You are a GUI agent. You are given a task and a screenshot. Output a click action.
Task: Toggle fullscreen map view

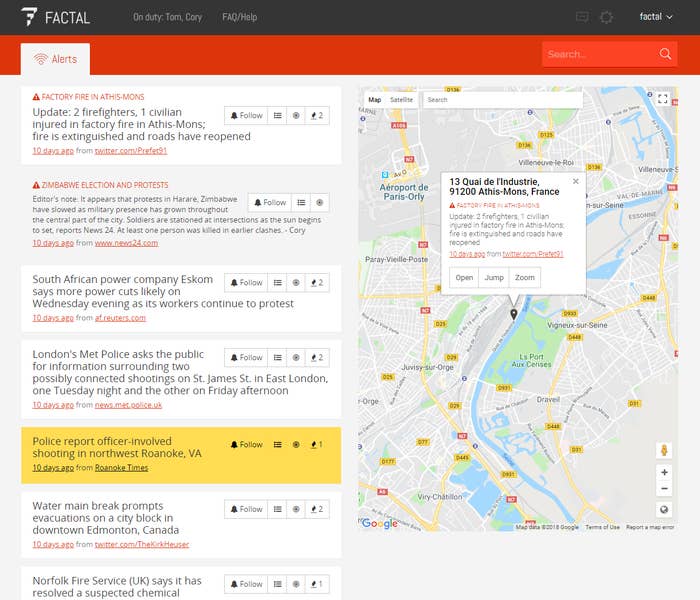[x=662, y=99]
